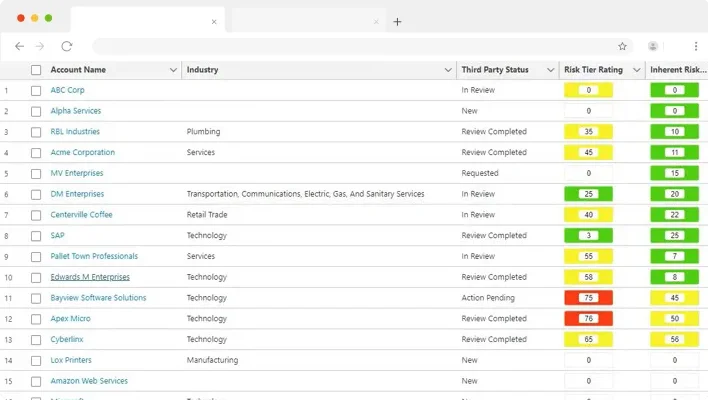Check the box for Centerville Coffee
This screenshot has width=708, height=400.
point(36,215)
